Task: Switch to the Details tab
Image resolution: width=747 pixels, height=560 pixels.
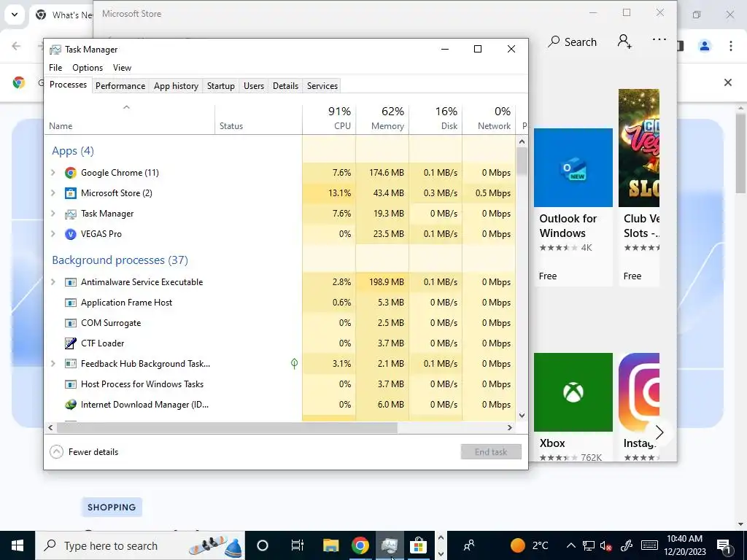Action: coord(285,86)
